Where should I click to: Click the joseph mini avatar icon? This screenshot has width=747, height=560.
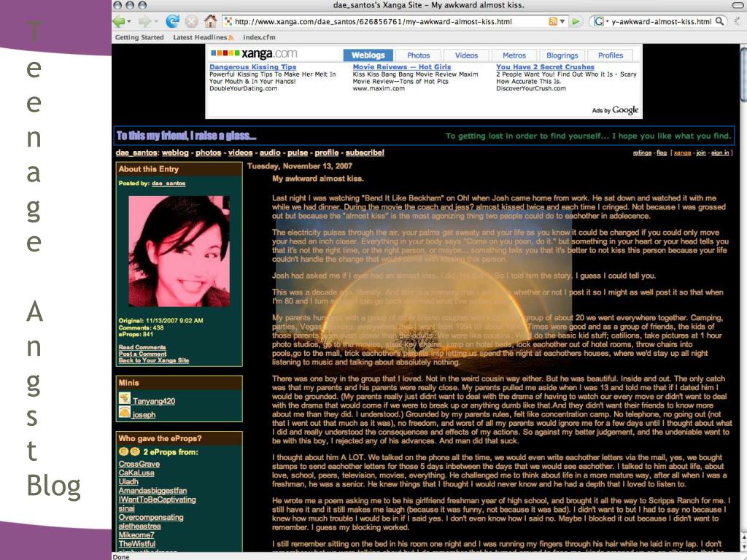click(x=125, y=412)
